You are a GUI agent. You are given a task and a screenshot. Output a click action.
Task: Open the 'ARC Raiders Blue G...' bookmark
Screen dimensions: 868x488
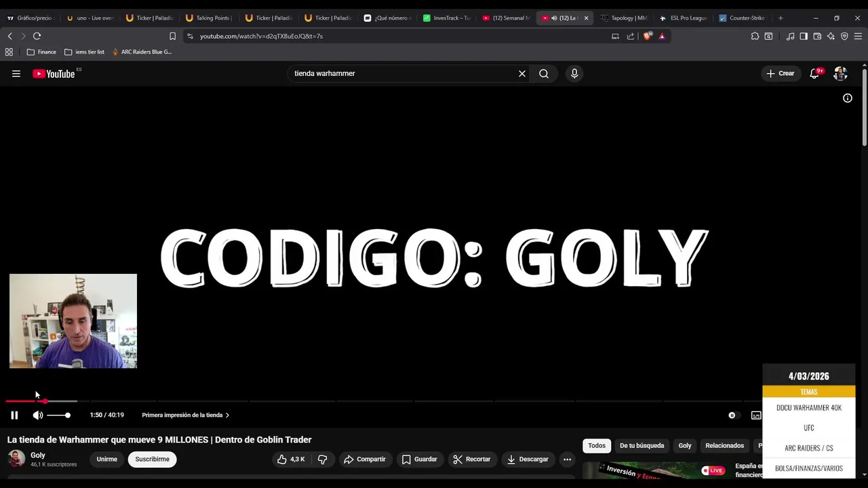click(142, 52)
